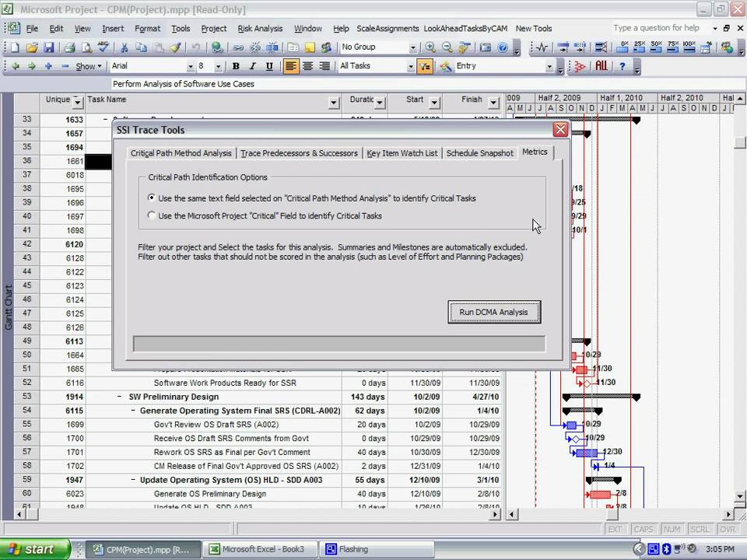
Task: Mark task 100% complete icon
Action: click(x=689, y=47)
